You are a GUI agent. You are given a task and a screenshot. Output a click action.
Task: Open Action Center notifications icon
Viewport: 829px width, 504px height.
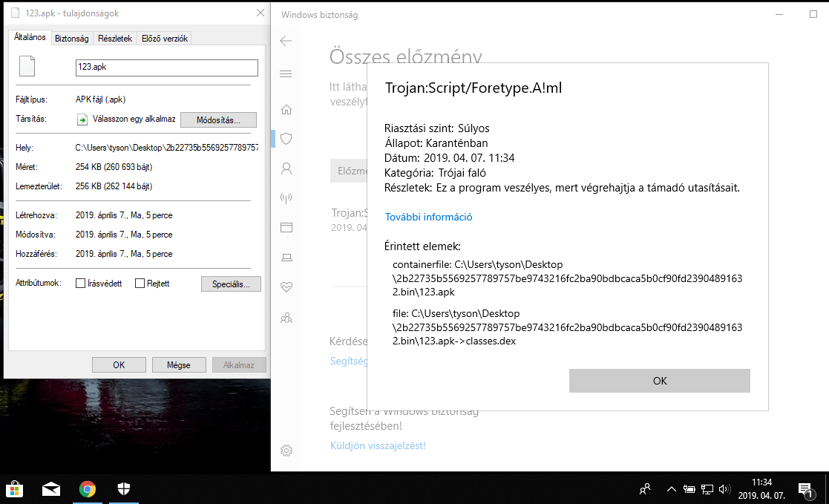pyautogui.click(x=805, y=491)
